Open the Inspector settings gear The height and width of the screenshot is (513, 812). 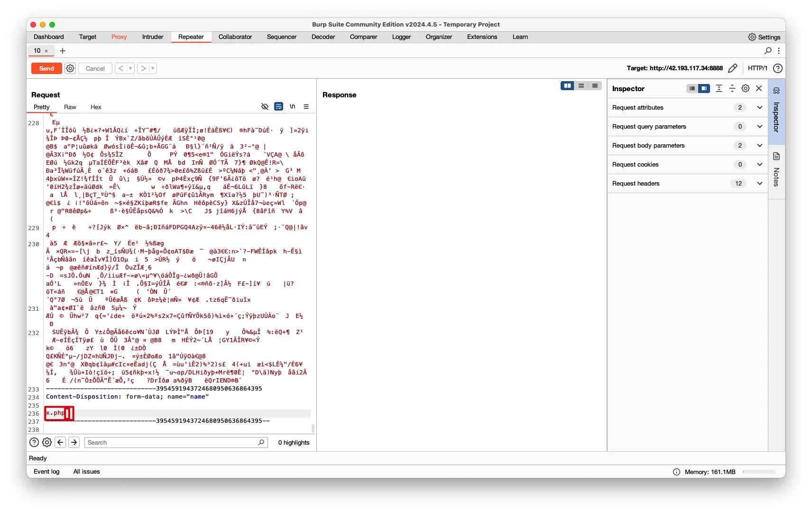point(746,89)
